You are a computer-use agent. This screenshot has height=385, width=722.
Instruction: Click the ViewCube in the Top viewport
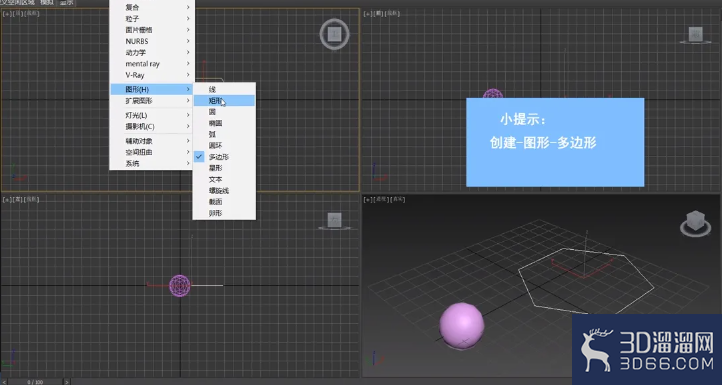coord(335,34)
